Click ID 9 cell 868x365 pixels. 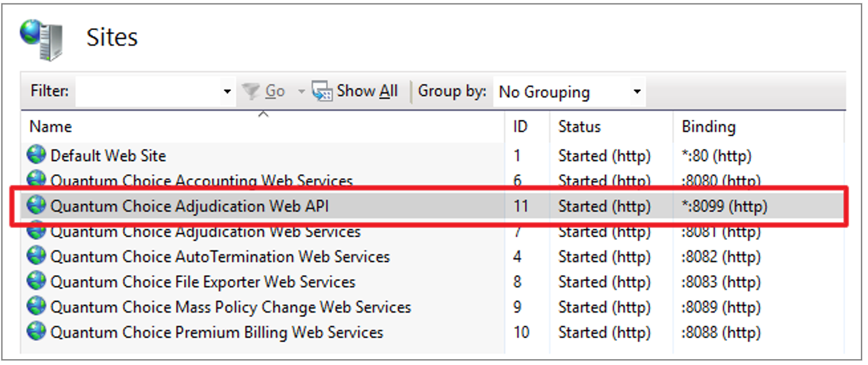coord(518,307)
